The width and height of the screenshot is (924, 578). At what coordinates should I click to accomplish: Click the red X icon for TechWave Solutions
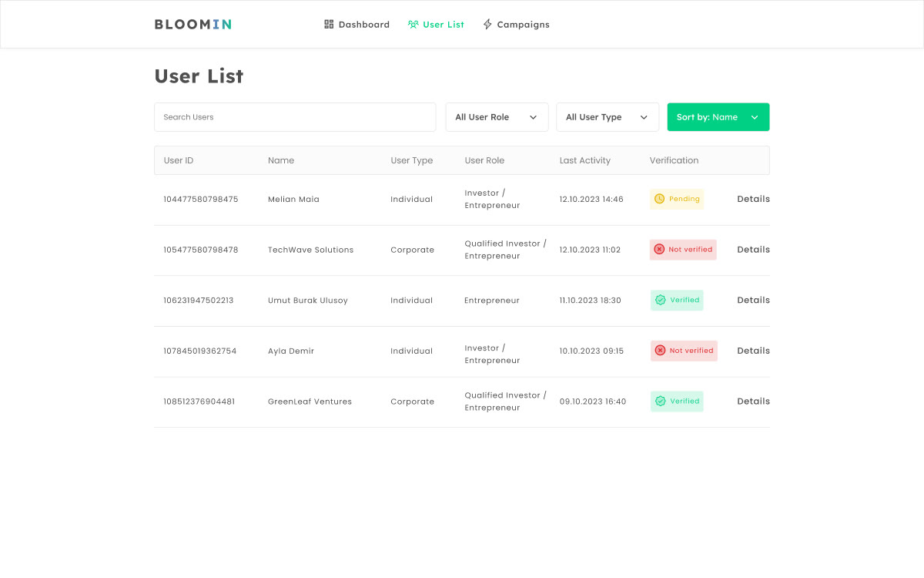[659, 250]
